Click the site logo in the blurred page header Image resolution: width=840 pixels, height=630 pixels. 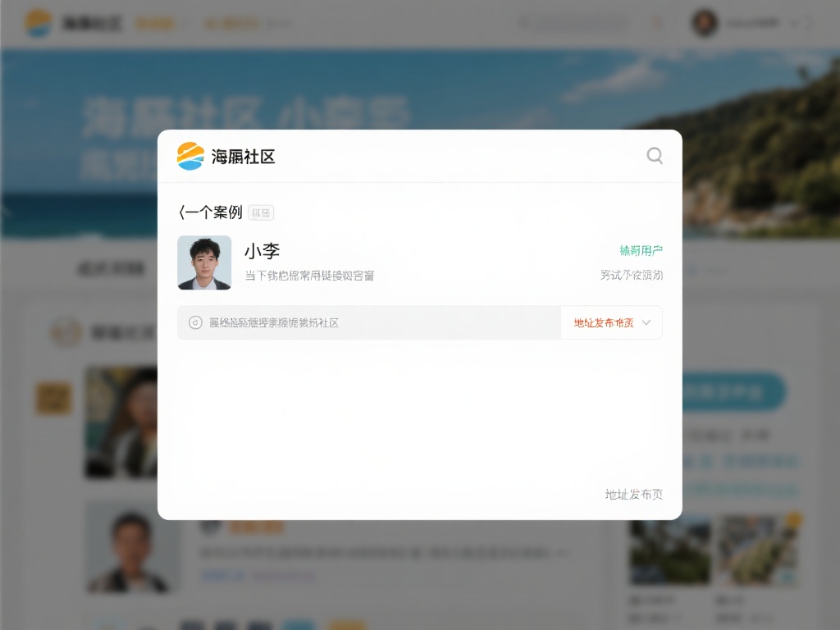click(x=38, y=23)
